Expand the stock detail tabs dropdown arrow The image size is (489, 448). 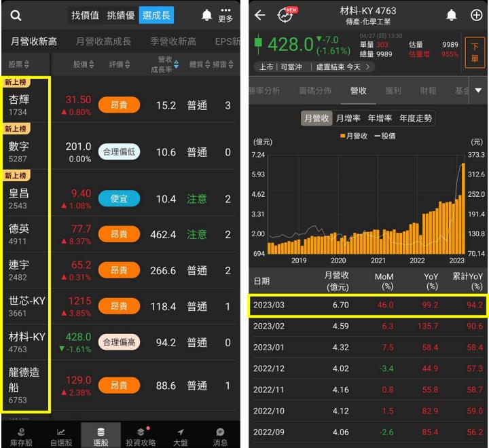tap(478, 90)
